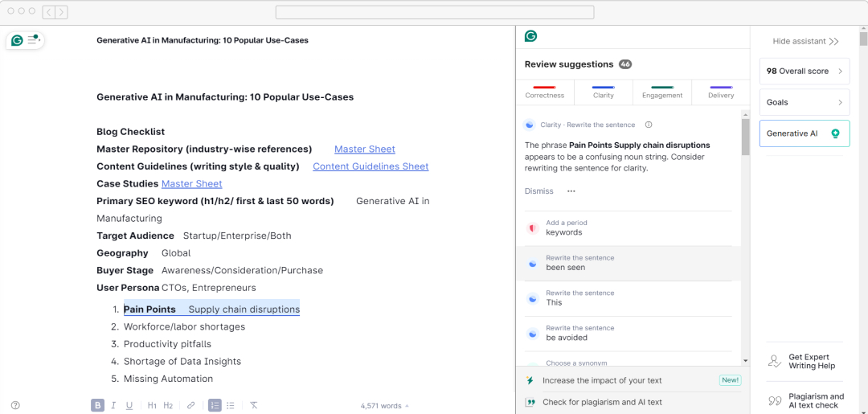Filter suggestions by Clarity
The image size is (868, 414).
[x=604, y=92]
